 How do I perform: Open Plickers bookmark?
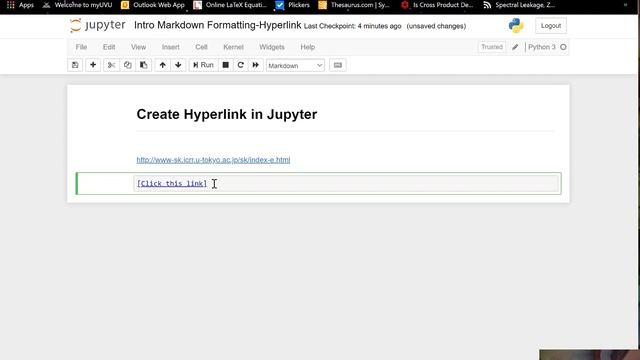pyautogui.click(x=292, y=5)
